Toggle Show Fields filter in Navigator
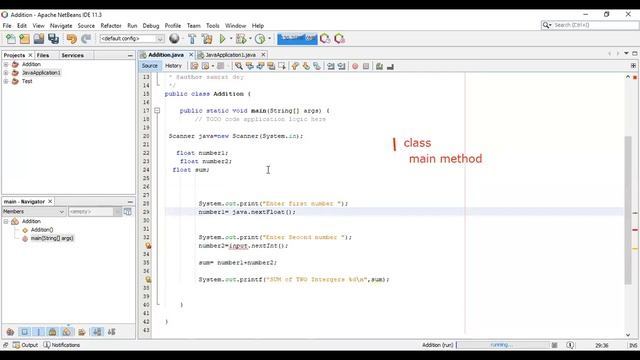Image resolution: width=640 pixels, height=360 pixels. tap(24, 332)
